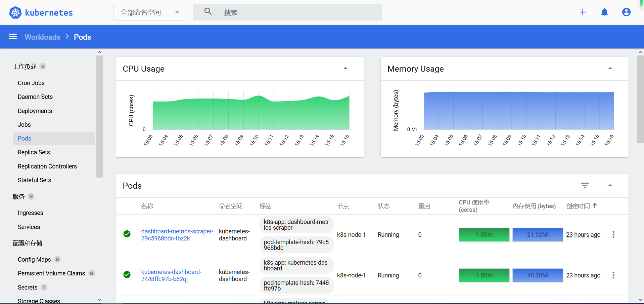Collapse the Pods list card
The width and height of the screenshot is (644, 304).
pyautogui.click(x=610, y=185)
